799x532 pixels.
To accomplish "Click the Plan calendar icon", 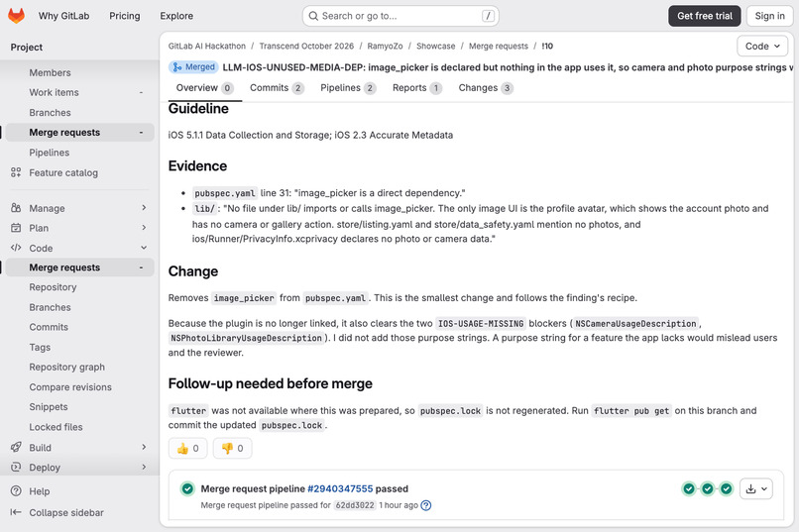I will (x=16, y=228).
